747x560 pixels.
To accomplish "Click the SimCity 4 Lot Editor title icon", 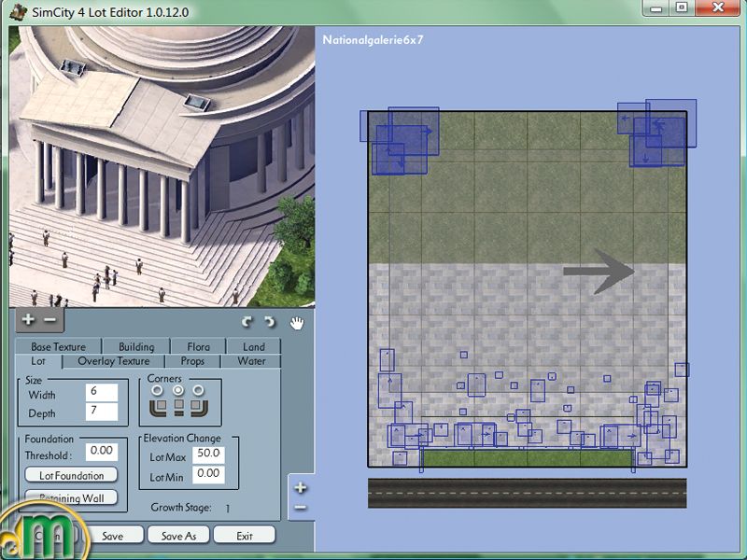I will pos(19,11).
